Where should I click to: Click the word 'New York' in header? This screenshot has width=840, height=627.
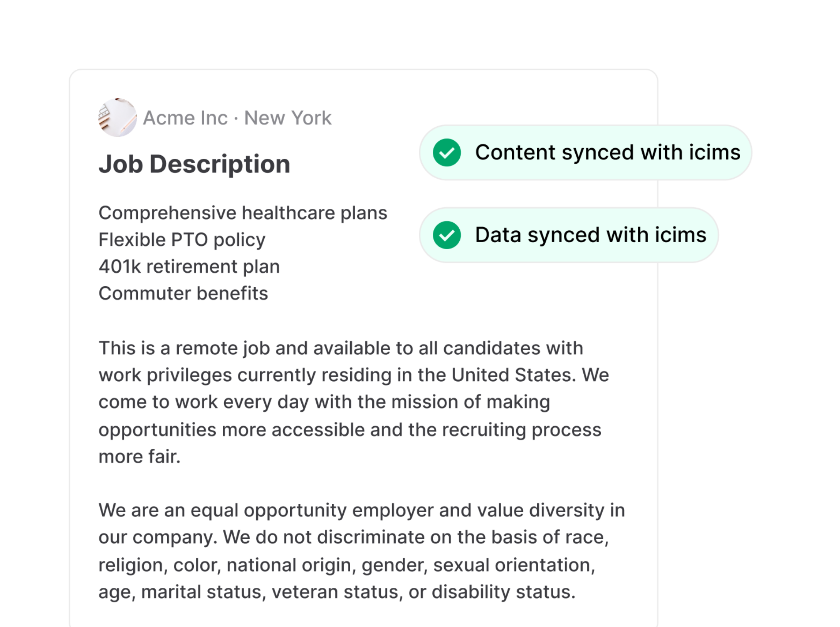pos(288,118)
